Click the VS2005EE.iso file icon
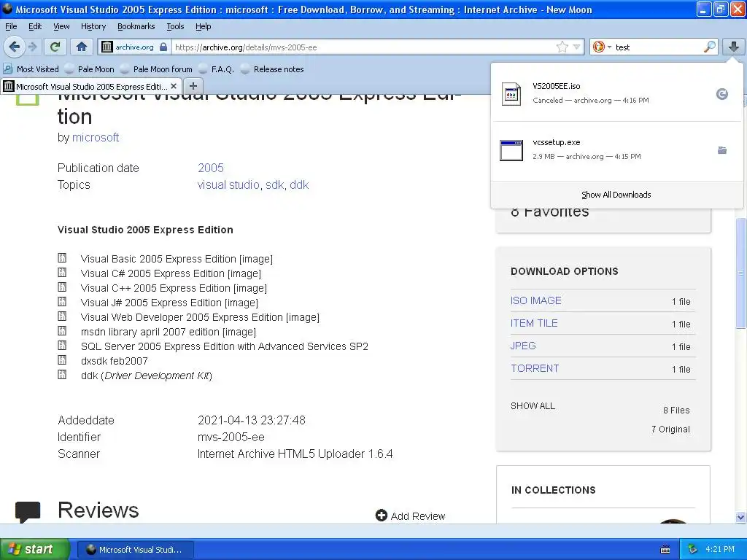Image resolution: width=747 pixels, height=560 pixels. tap(511, 94)
